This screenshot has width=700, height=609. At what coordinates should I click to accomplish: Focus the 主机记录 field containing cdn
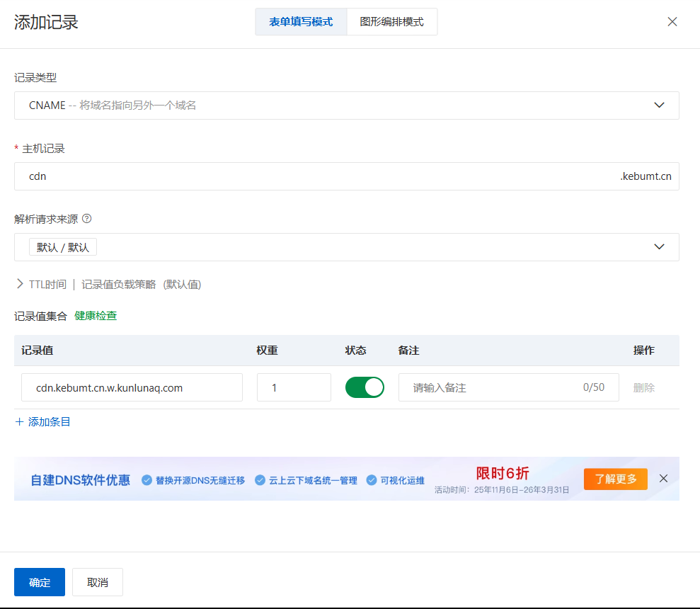[346, 176]
